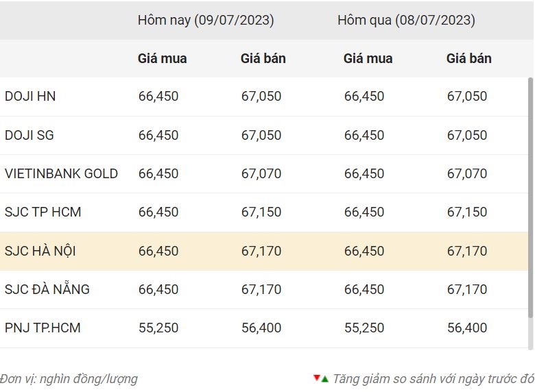Click yesterday's Giá mua column header
This screenshot has height=392, width=535.
point(368,59)
